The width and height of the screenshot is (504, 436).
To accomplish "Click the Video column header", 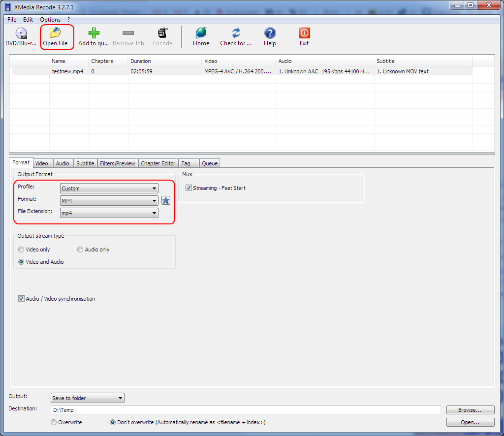I will point(239,61).
